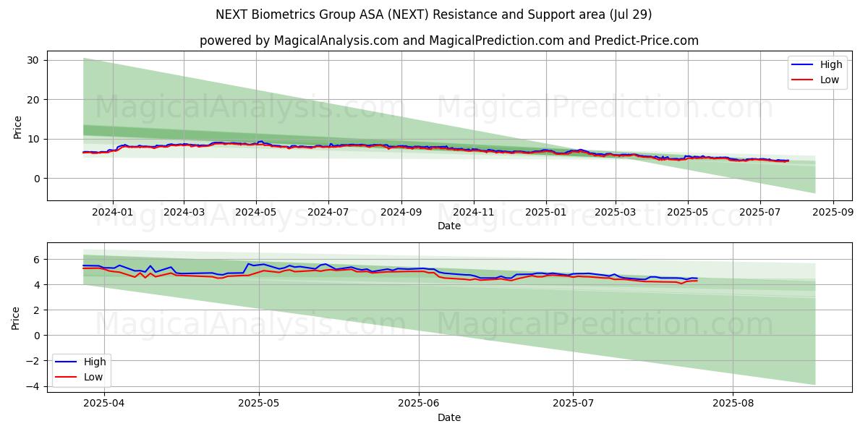Screen dimensions: 868x434
Task: Click the blue High line sample in top legend
Action: pyautogui.click(x=803, y=65)
